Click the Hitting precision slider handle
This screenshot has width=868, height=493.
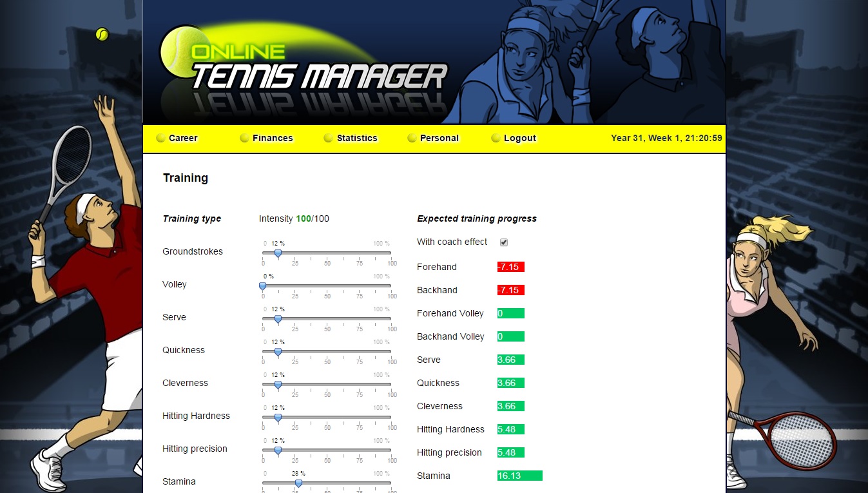click(278, 450)
